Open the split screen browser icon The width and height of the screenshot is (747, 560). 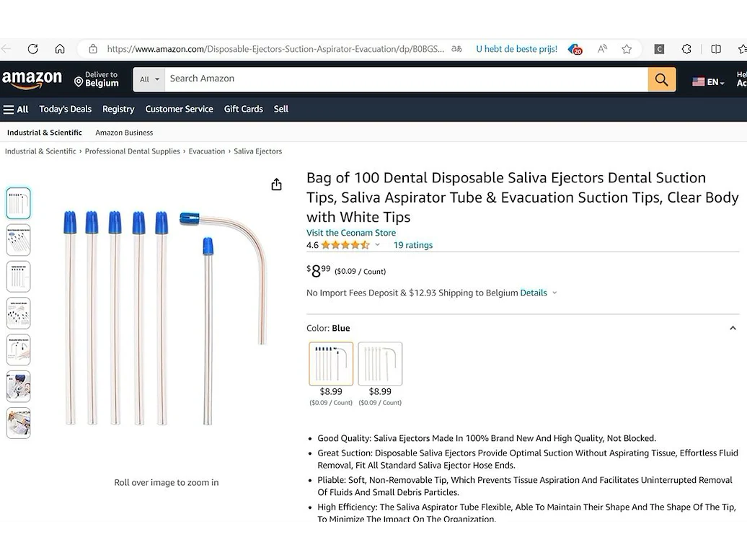coord(715,48)
